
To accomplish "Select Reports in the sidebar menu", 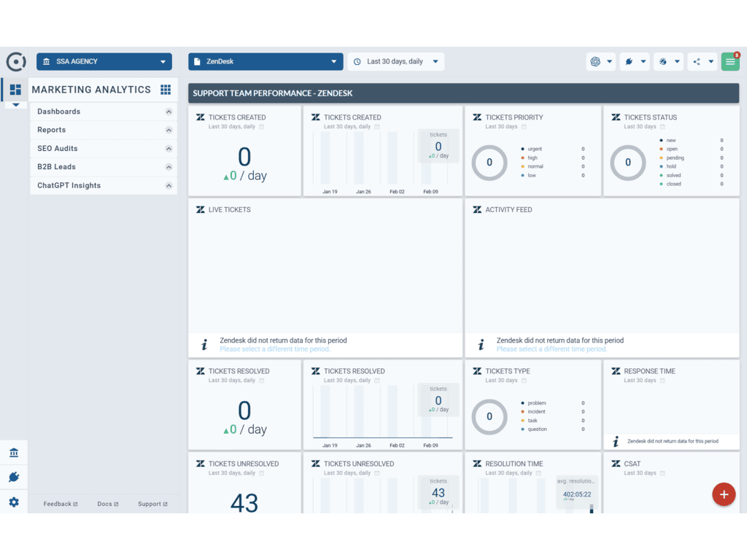I will (x=102, y=129).
